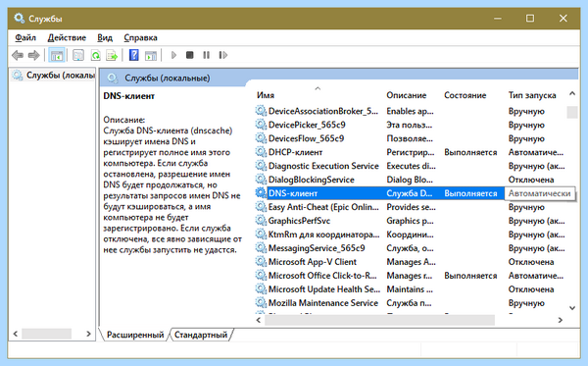Click the Службы window title icon

click(20, 18)
